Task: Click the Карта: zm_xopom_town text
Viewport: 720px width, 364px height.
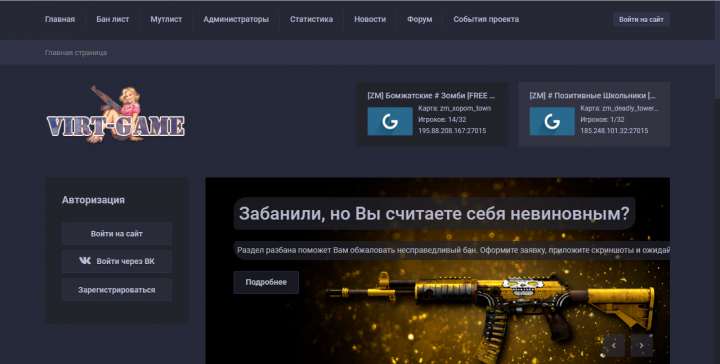Action: point(455,109)
